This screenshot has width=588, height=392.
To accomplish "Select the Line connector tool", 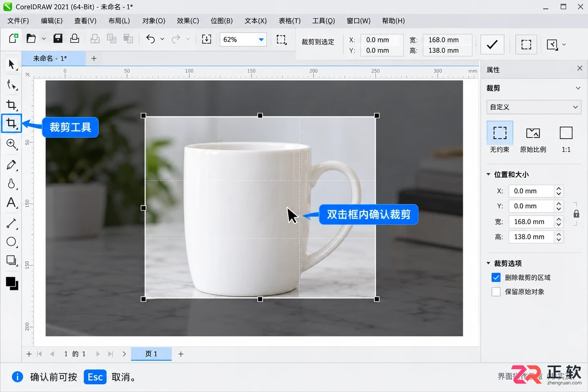I will click(x=11, y=223).
